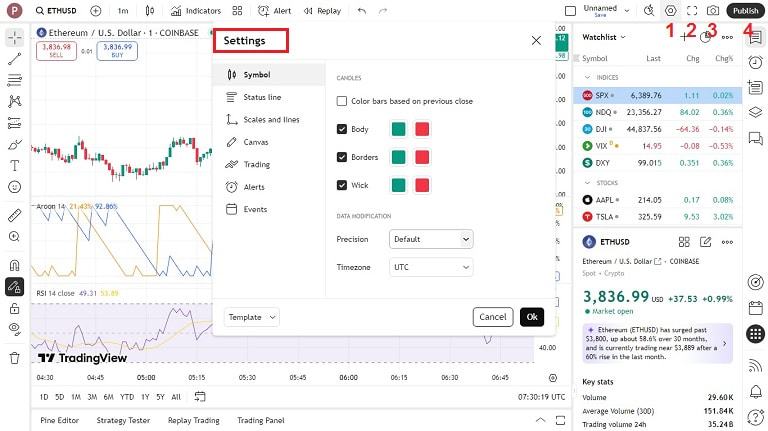Open the Measure ruler tool
This screenshot has width=768, height=431.
pyautogui.click(x=15, y=215)
